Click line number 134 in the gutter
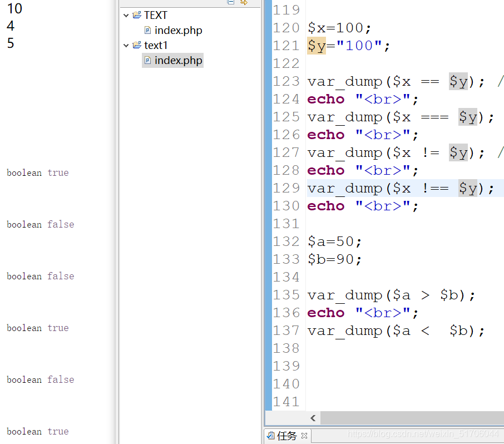The width and height of the screenshot is (504, 444). [286, 277]
